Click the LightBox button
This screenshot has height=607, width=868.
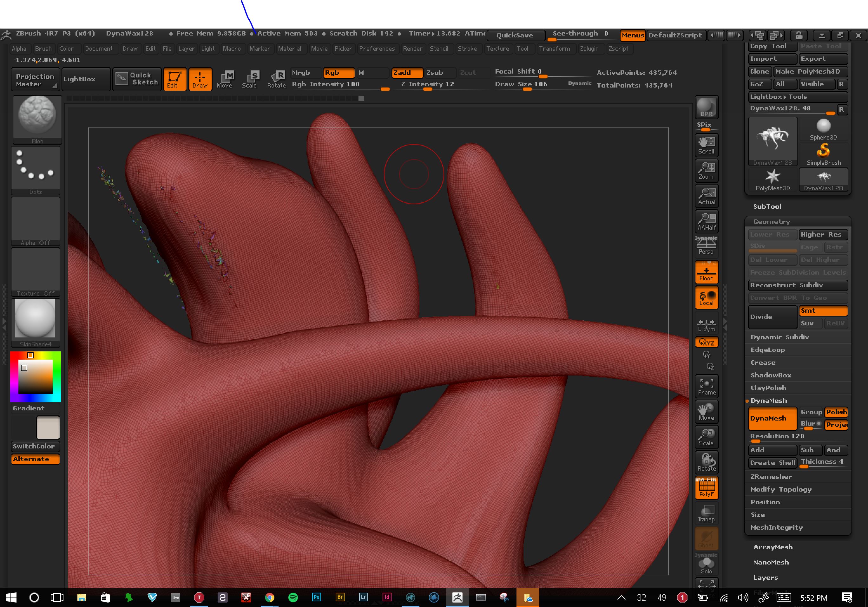tap(86, 79)
